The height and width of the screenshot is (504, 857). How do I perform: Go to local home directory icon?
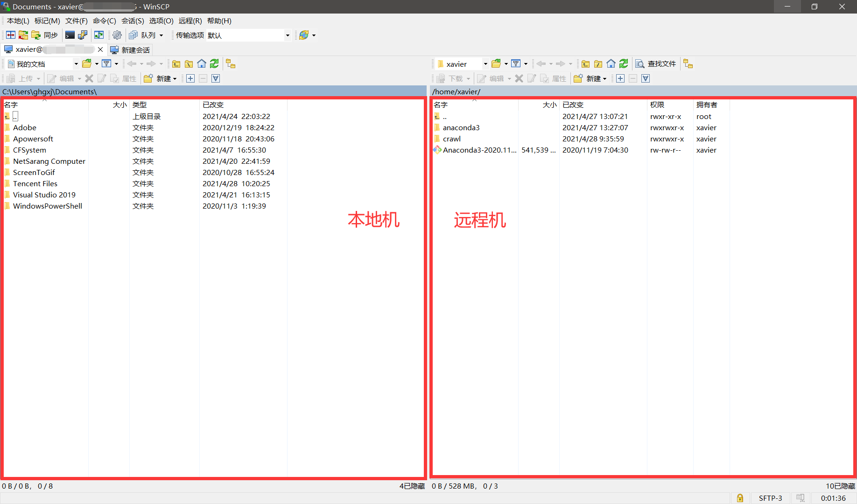[x=202, y=64]
